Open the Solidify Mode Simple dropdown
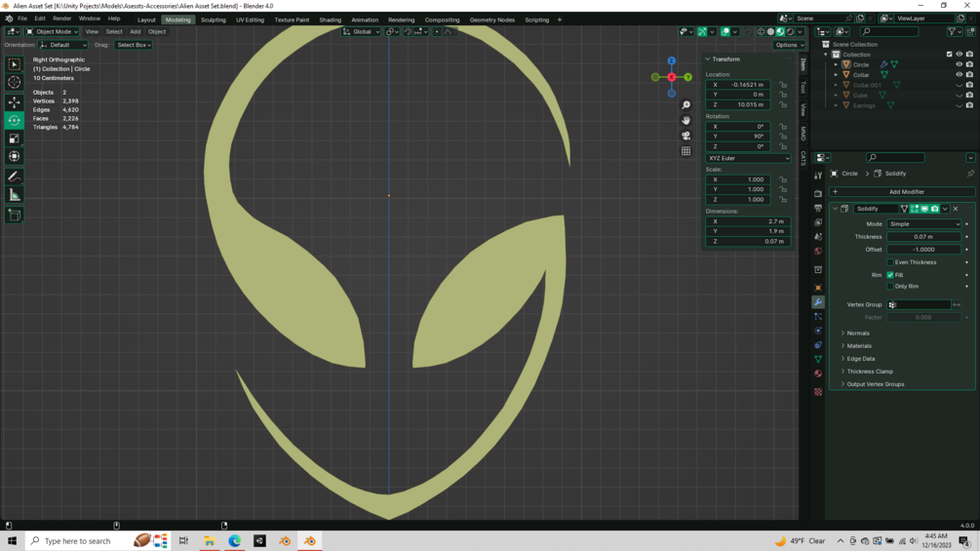 [x=923, y=223]
